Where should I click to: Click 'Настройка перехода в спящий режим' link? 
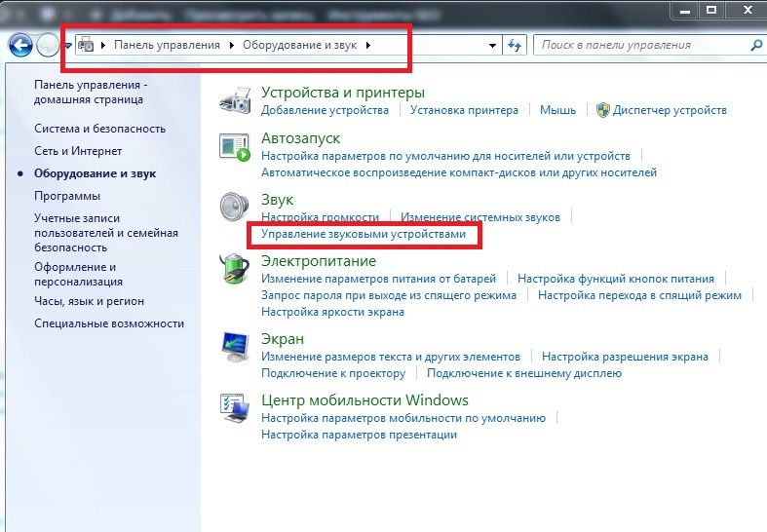click(640, 295)
